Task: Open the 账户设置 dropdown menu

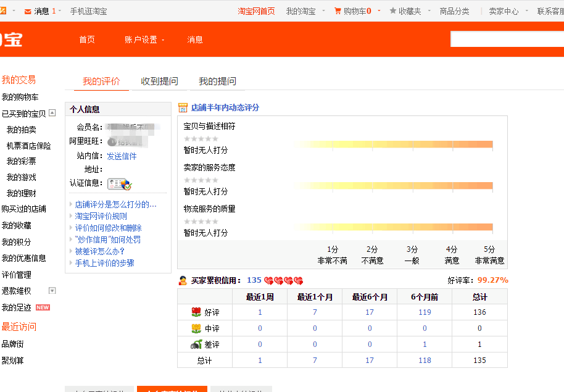Action: tap(144, 40)
